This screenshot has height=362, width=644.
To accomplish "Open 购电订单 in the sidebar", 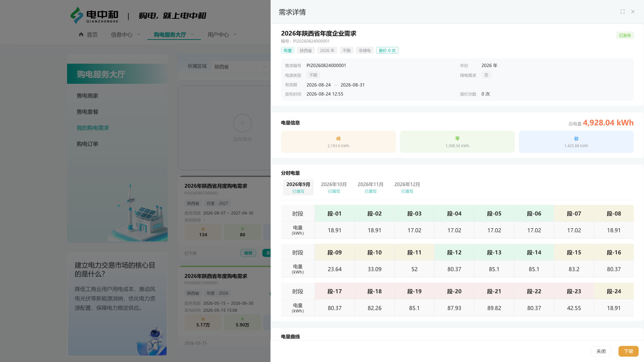I will 88,144.
